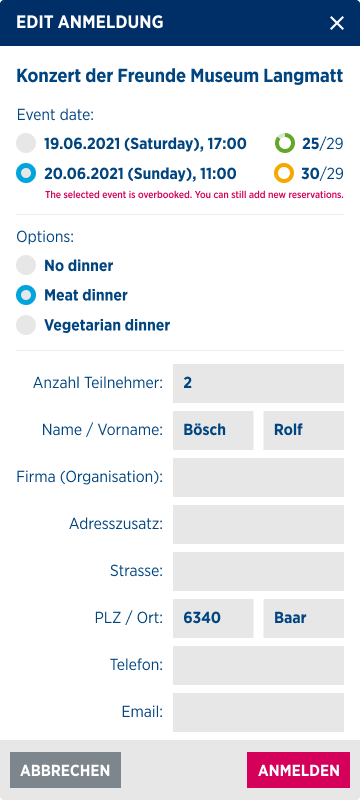Submit with the Anmelden button

[x=298, y=770]
